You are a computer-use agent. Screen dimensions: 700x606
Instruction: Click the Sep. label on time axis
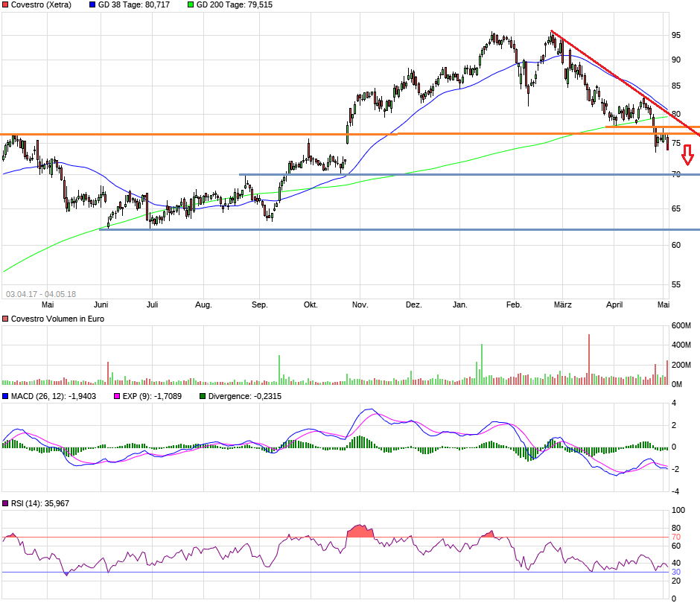tap(259, 304)
